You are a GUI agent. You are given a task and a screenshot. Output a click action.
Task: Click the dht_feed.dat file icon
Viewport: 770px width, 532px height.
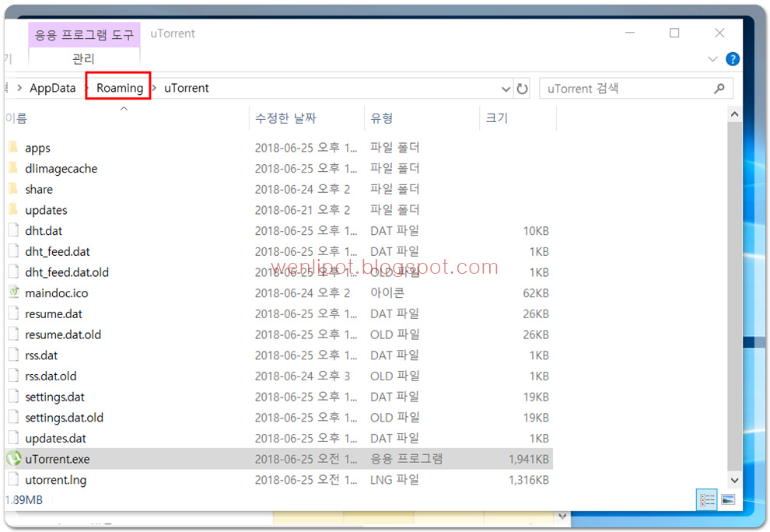[14, 251]
